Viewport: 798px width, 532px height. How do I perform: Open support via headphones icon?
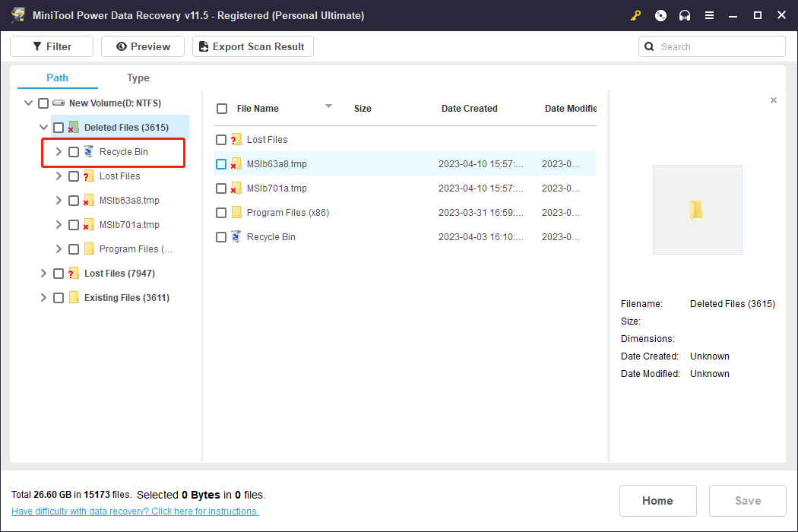[685, 15]
